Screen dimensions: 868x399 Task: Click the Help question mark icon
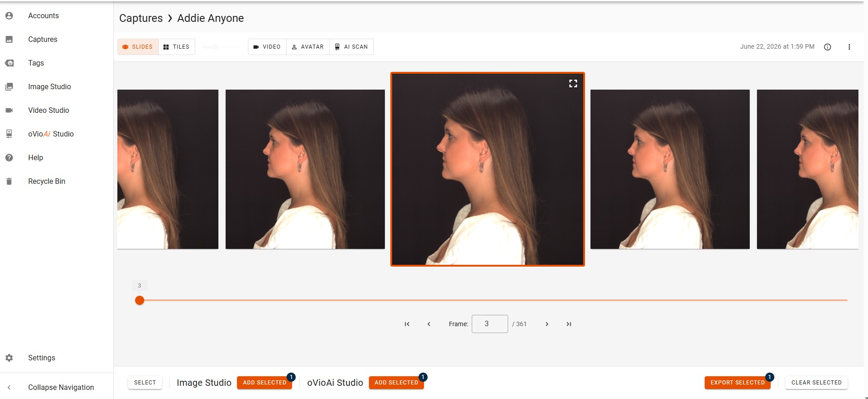[9, 157]
